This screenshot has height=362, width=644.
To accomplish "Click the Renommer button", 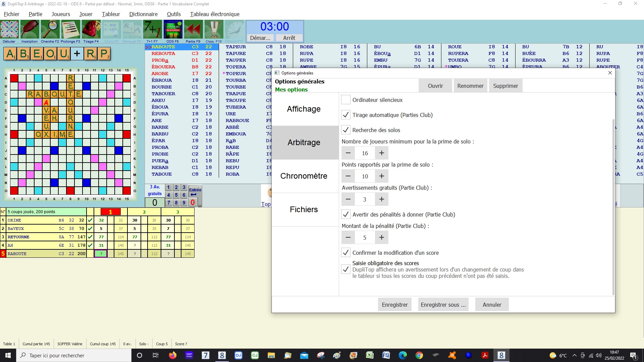I will (470, 86).
